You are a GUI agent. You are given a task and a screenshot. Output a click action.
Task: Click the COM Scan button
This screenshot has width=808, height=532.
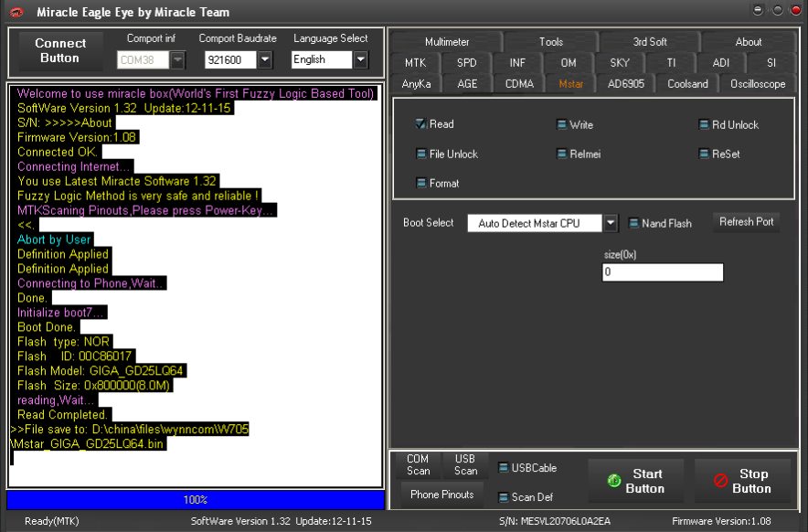pyautogui.click(x=418, y=465)
